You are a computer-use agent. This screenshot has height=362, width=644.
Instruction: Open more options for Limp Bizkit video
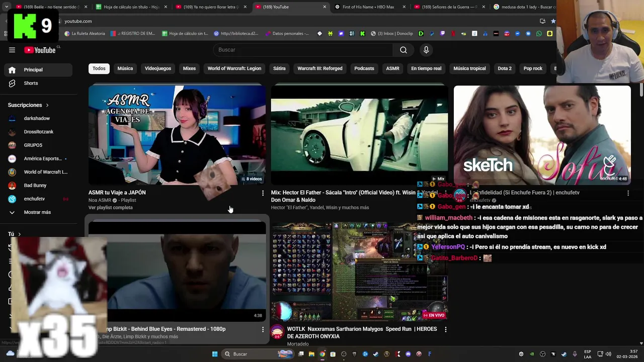pyautogui.click(x=263, y=329)
